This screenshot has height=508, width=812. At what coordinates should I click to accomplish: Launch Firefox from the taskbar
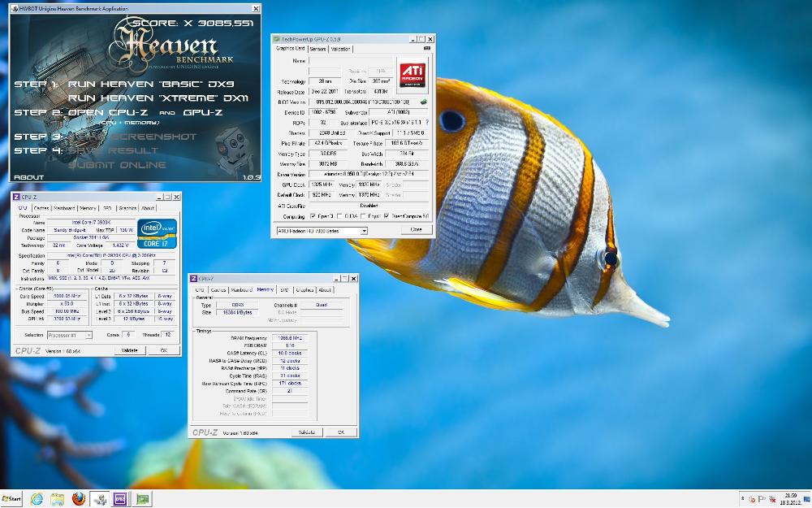coord(79,499)
